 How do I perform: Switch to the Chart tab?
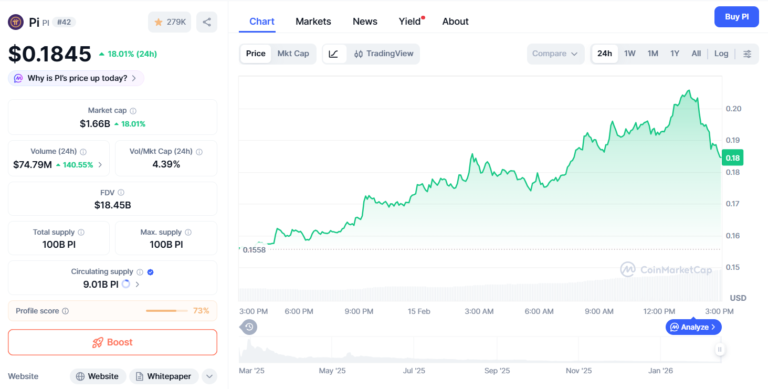click(262, 22)
